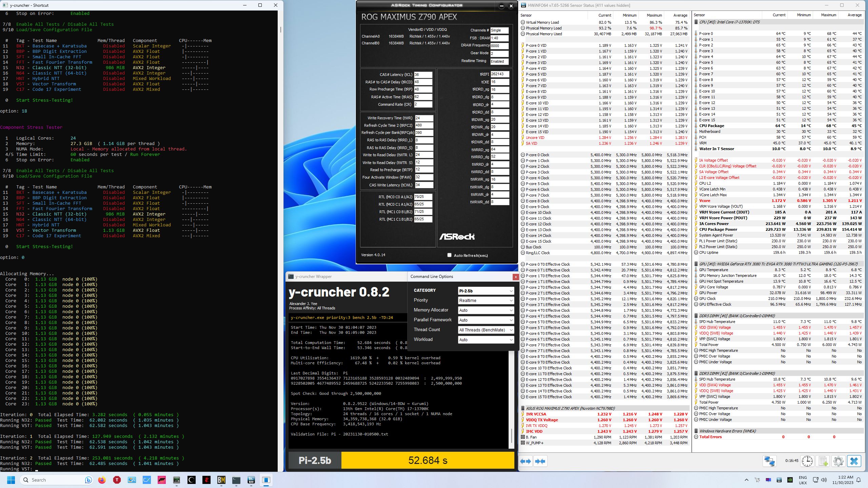
Task: Open NVIDIA tray icon
Action: (x=790, y=480)
